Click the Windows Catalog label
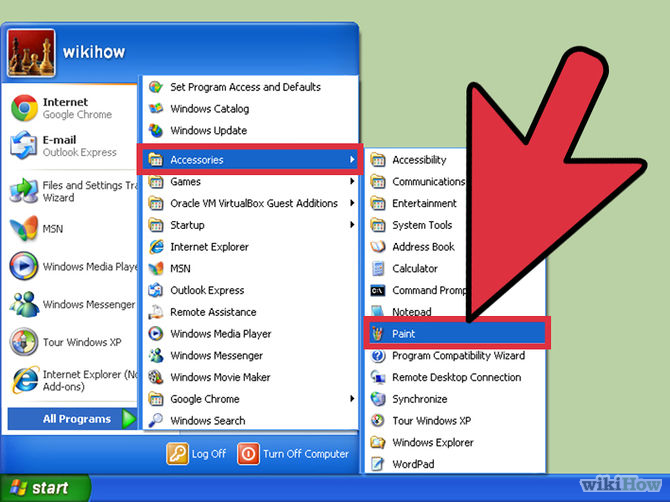This screenshot has height=502, width=670. point(209,109)
